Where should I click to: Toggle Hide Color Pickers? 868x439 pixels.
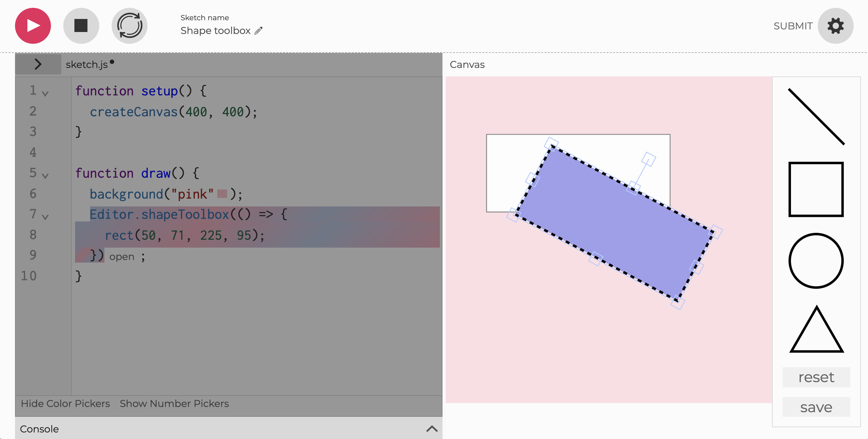(x=65, y=403)
